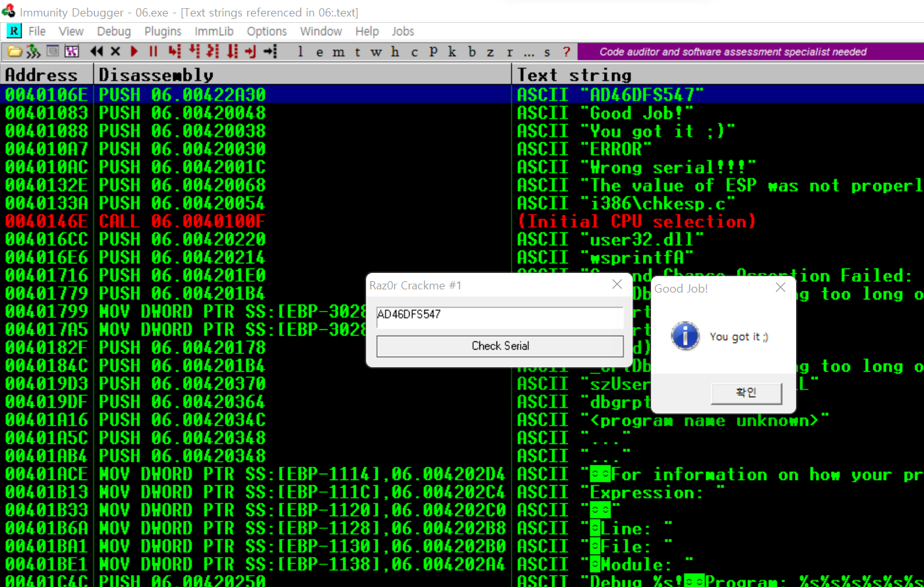The width and height of the screenshot is (924, 587).
Task: Select the red CALL 06.0040100F row
Action: click(x=462, y=221)
